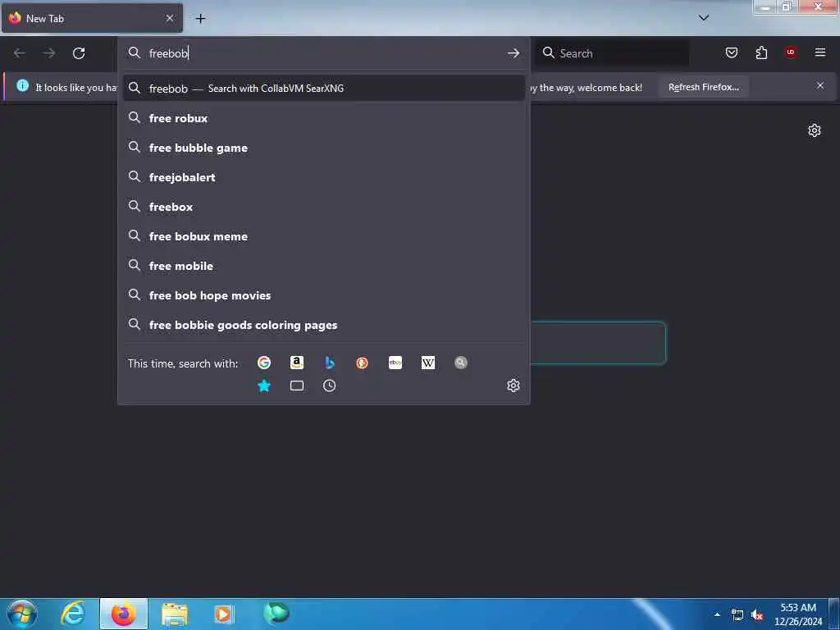The height and width of the screenshot is (630, 840).
Task: Pick the grey magnifier search engine icon
Action: coord(461,363)
